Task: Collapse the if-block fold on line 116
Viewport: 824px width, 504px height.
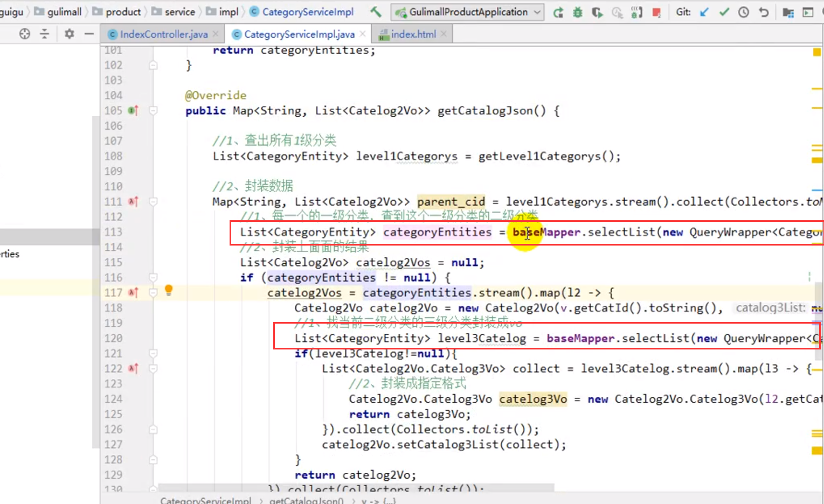Action: point(153,277)
